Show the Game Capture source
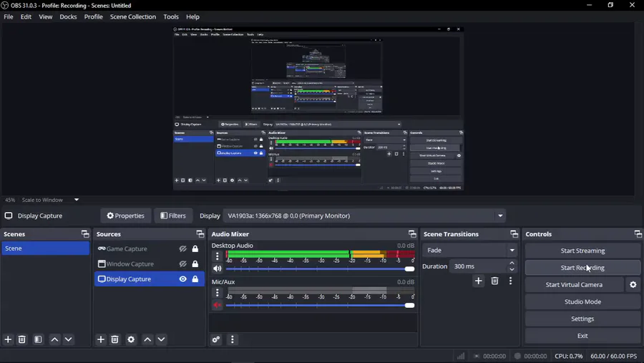 pyautogui.click(x=182, y=248)
